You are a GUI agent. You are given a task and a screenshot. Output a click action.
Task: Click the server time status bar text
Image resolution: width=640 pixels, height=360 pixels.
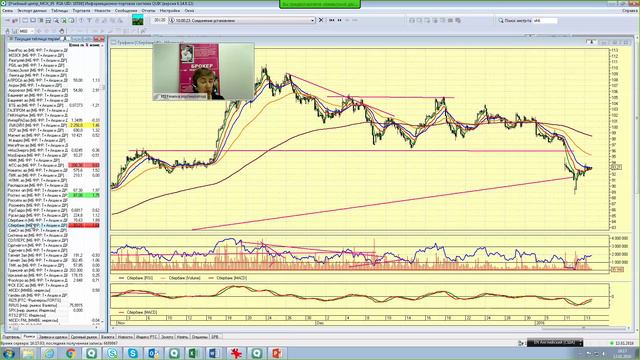[59, 343]
